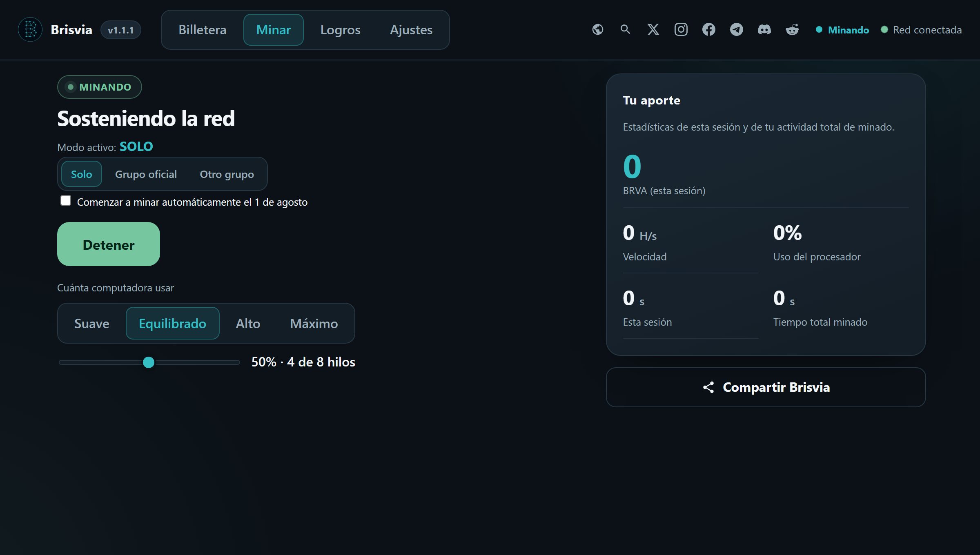The image size is (980, 555).
Task: Click the thread usage slider handle
Action: pyautogui.click(x=149, y=362)
